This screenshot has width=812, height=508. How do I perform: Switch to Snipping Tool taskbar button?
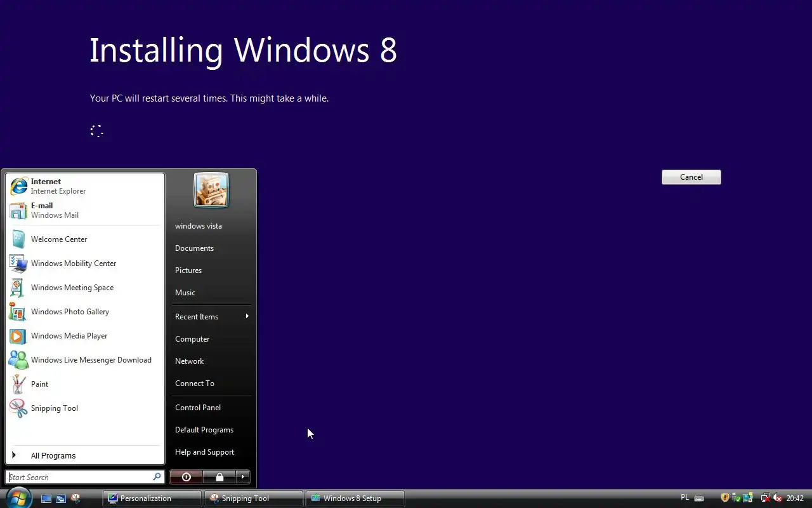click(253, 498)
